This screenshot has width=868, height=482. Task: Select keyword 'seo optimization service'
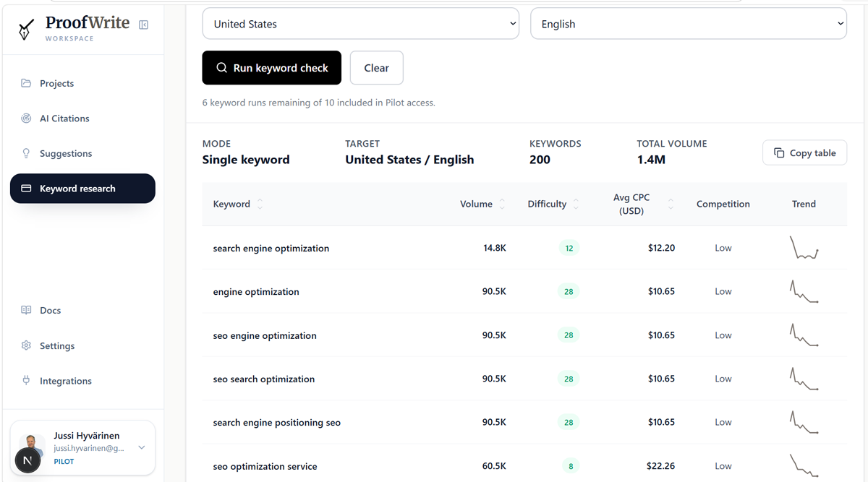[x=265, y=466]
